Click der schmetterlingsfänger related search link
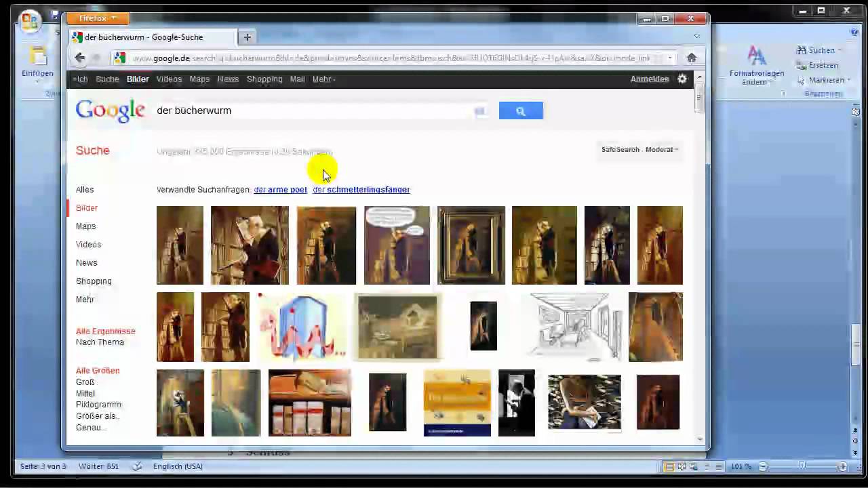 click(x=361, y=190)
